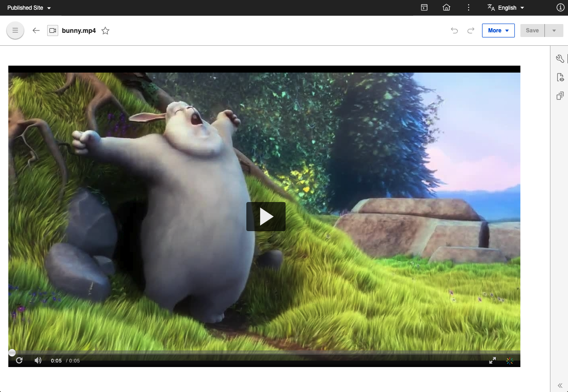Open the vertical three-dot menu
Viewport: 568px width, 392px height.
469,8
